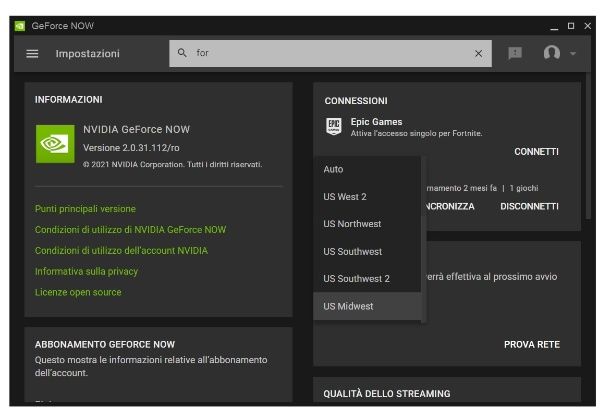Open Condizioni di utilizzo di NVIDIA GeForce NOW
The width and height of the screenshot is (610, 419).
(130, 230)
